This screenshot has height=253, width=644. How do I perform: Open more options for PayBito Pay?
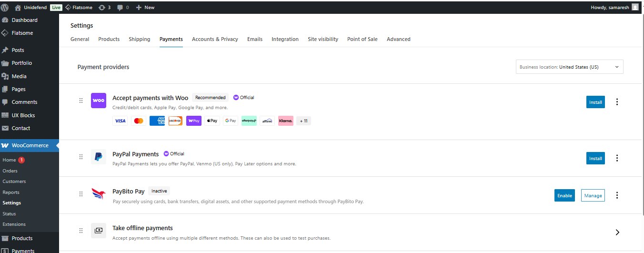pos(617,195)
